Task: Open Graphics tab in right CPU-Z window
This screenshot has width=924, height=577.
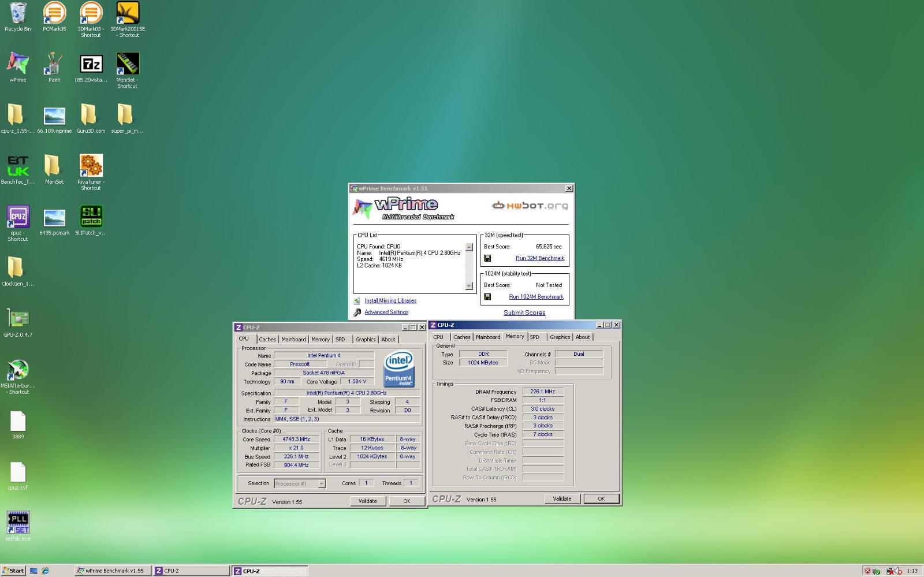Action: coord(560,337)
